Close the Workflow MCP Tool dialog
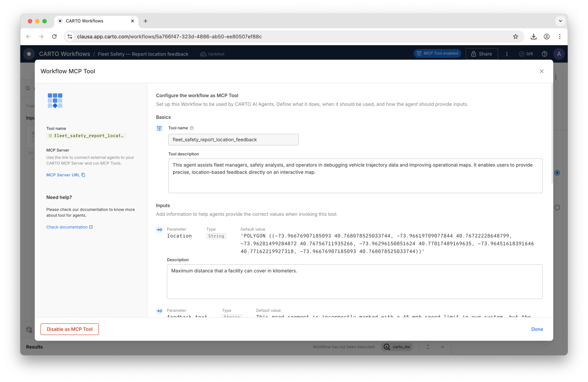The image size is (588, 382). [541, 71]
